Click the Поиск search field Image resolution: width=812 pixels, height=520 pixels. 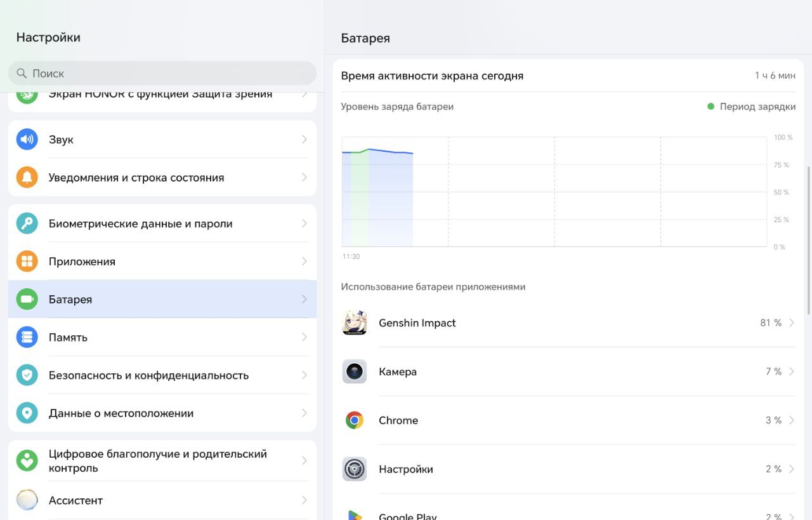coord(162,73)
